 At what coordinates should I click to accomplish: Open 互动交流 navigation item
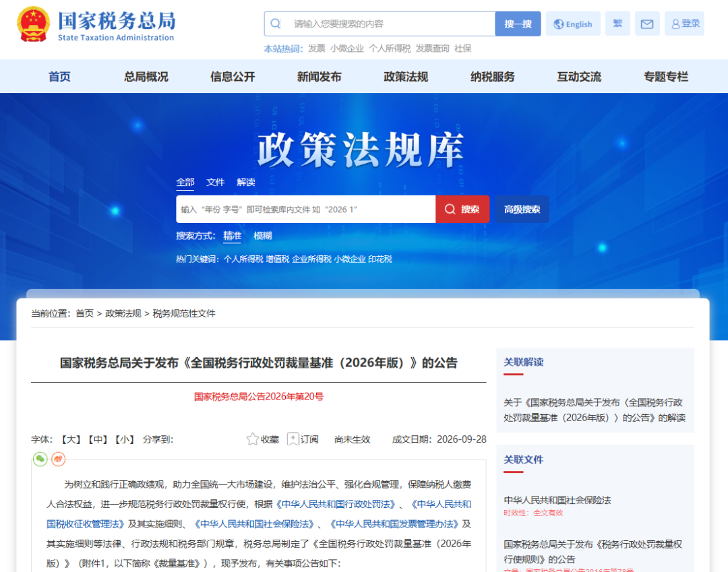(x=580, y=77)
